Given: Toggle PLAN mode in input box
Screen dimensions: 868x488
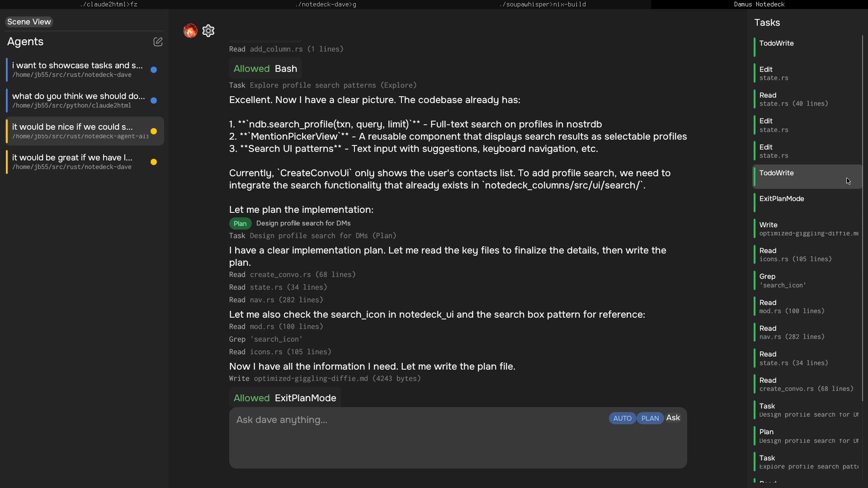Looking at the screenshot, I should coord(650,418).
